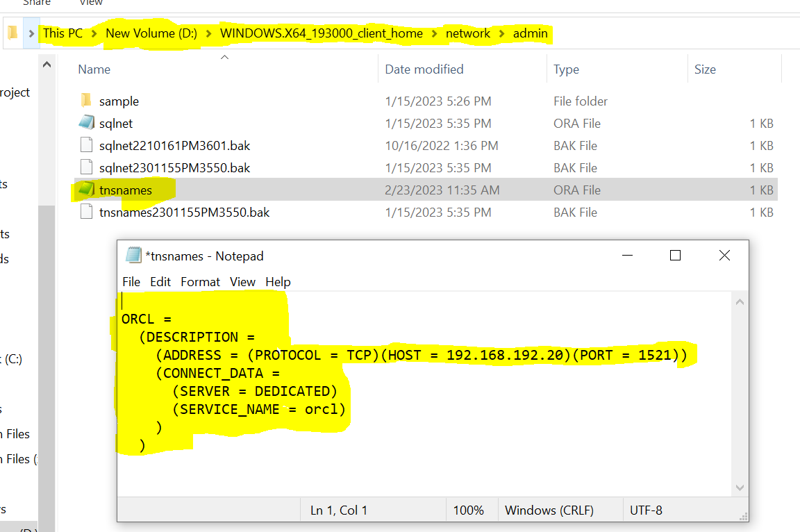Click Notepad vertical scrollbar down arrow
Viewport: 800px width, 532px height.
pyautogui.click(x=740, y=488)
